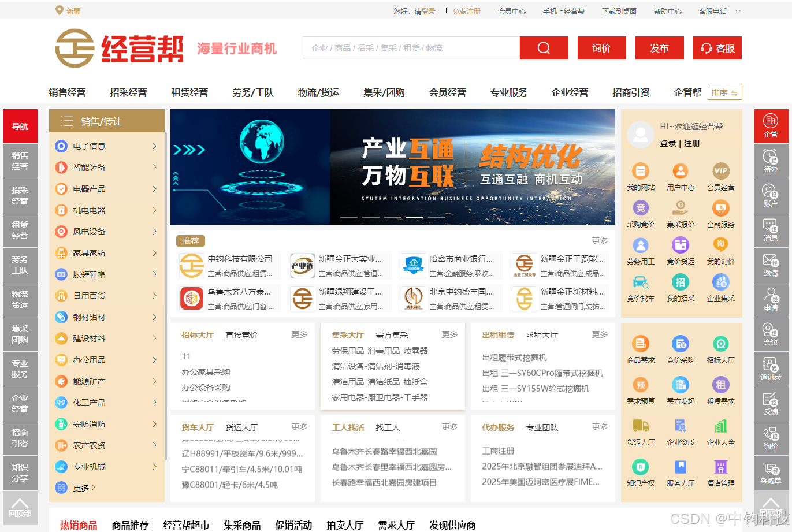The height and width of the screenshot is (532, 792).
Task: Switch to 集采商品 tab
Action: coord(242,525)
